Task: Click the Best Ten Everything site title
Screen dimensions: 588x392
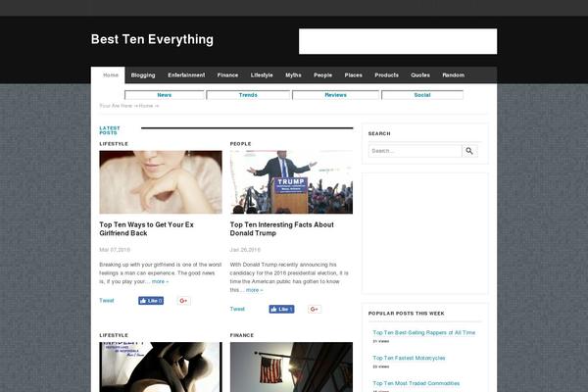Action: point(152,39)
